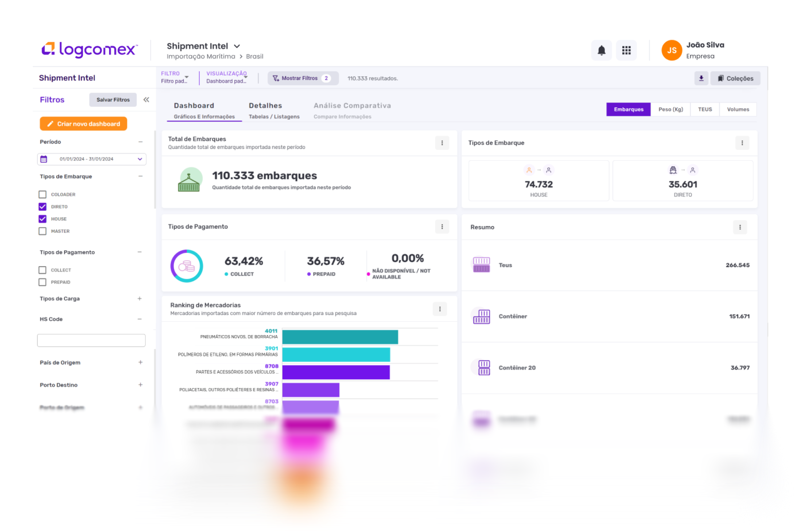Switch to the Detalhes tab
Viewport: 801px width, 532px height.
[x=273, y=110]
